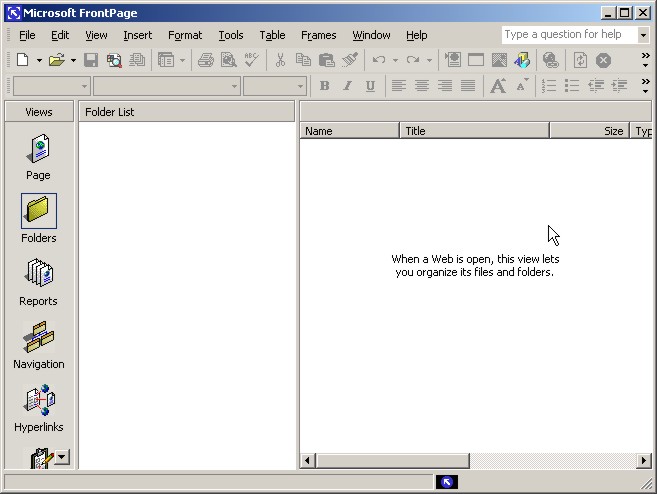Click the Decrease Font Size button
657x494 pixels.
coord(522,86)
